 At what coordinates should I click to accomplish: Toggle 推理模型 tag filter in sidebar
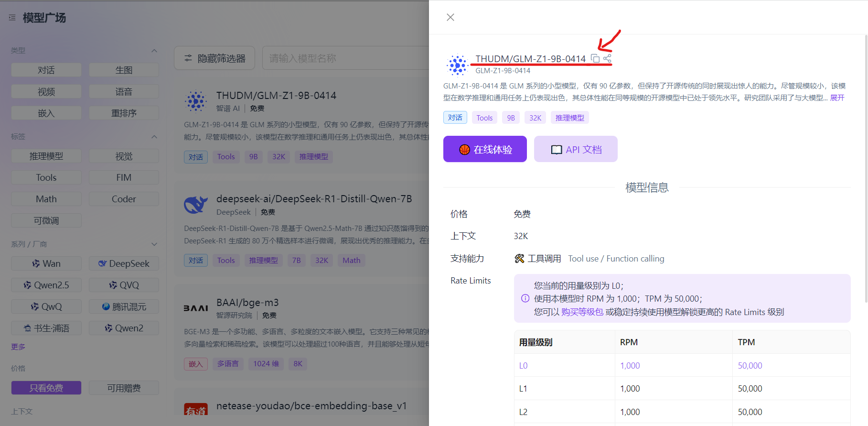pos(46,156)
